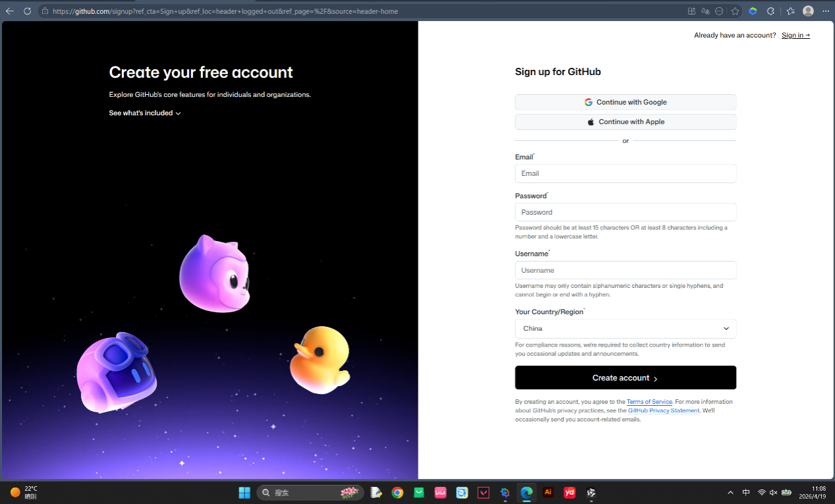Open the Terms of Service link
This screenshot has width=835, height=504.
pos(649,402)
